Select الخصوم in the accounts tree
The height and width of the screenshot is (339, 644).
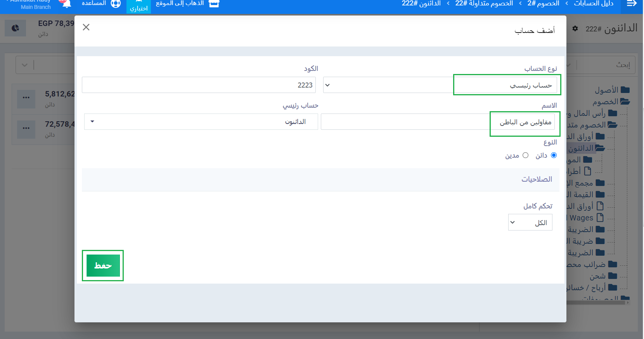coord(605,102)
